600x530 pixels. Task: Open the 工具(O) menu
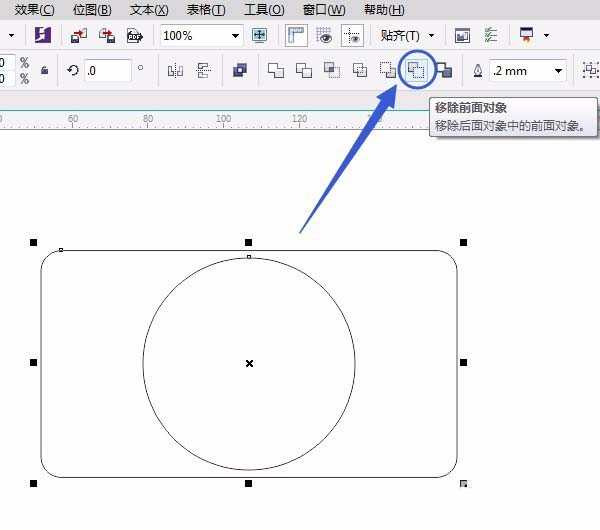[x=264, y=10]
